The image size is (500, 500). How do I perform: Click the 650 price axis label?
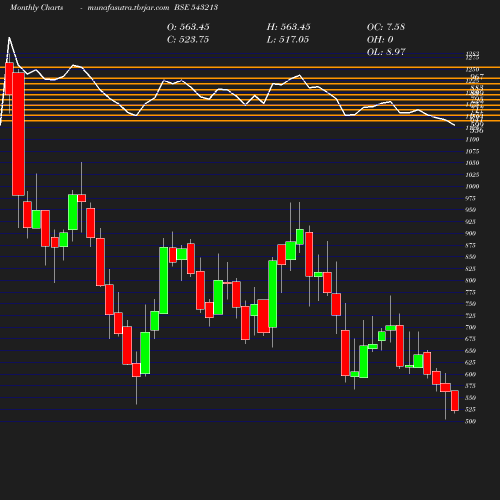click(471, 351)
